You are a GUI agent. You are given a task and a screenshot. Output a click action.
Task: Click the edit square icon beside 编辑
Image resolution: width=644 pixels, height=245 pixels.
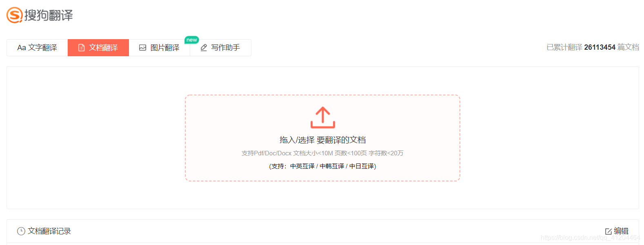point(608,231)
